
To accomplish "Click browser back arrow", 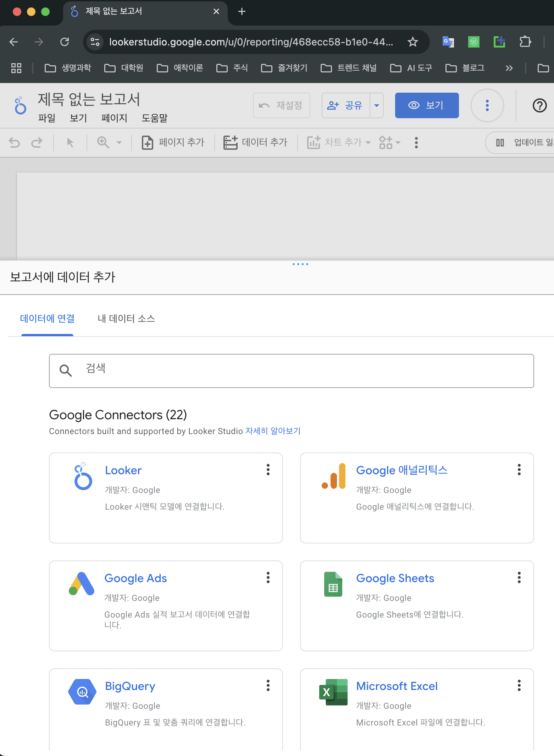I will 13,42.
